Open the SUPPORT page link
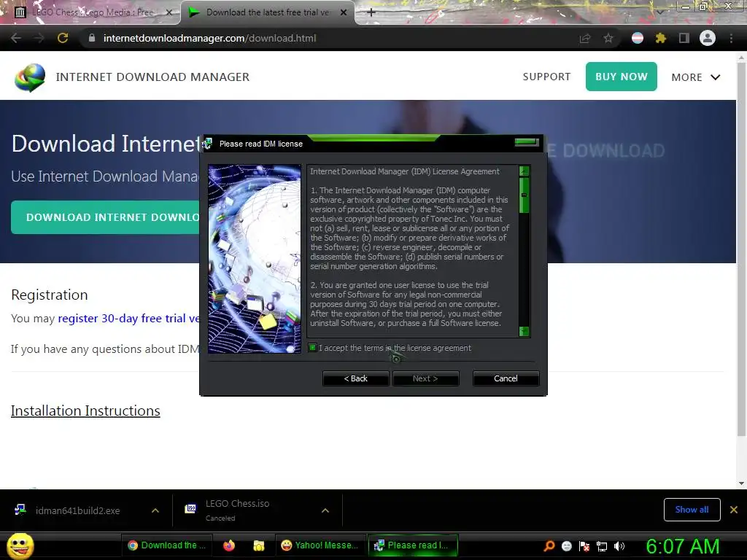Screen dimensions: 747x560 546,77
